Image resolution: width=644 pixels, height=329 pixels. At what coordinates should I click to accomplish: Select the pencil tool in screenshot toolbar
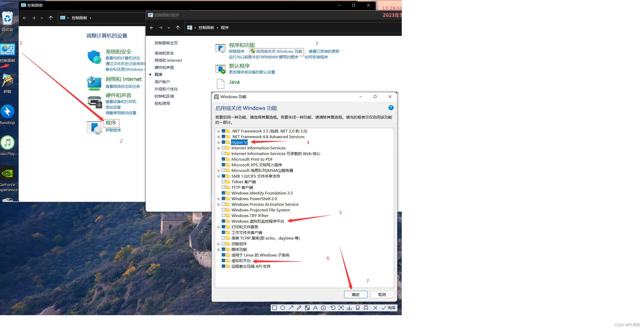point(299,308)
